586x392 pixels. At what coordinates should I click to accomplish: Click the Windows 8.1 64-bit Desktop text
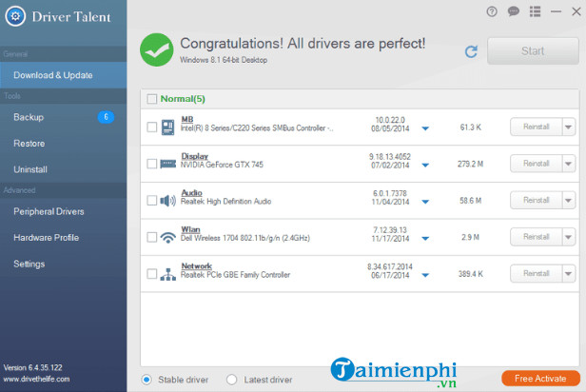(x=224, y=60)
